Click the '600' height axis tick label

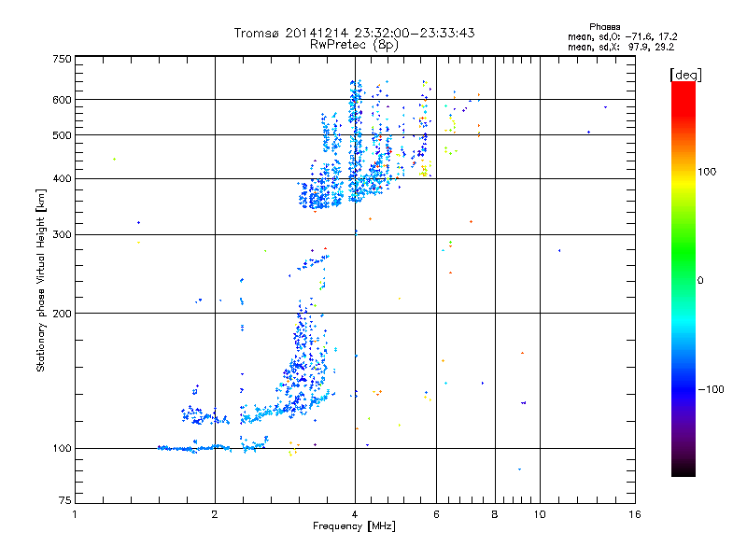62,100
